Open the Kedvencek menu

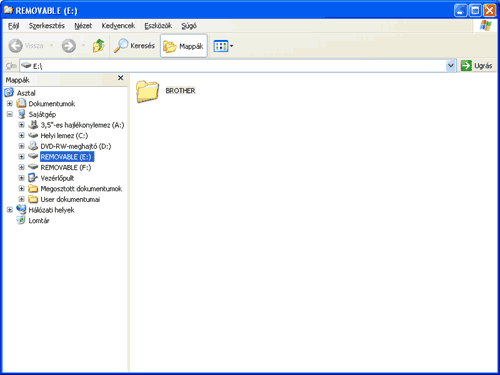click(118, 26)
